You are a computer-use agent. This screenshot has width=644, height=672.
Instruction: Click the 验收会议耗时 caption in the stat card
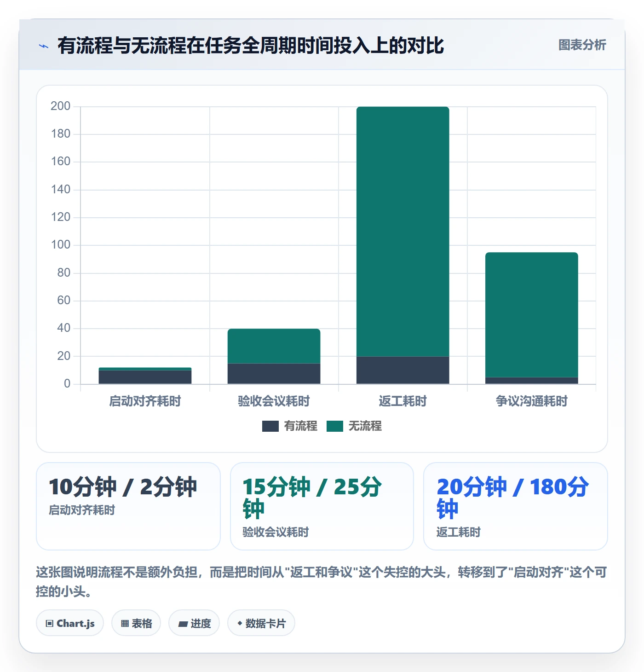tap(276, 532)
